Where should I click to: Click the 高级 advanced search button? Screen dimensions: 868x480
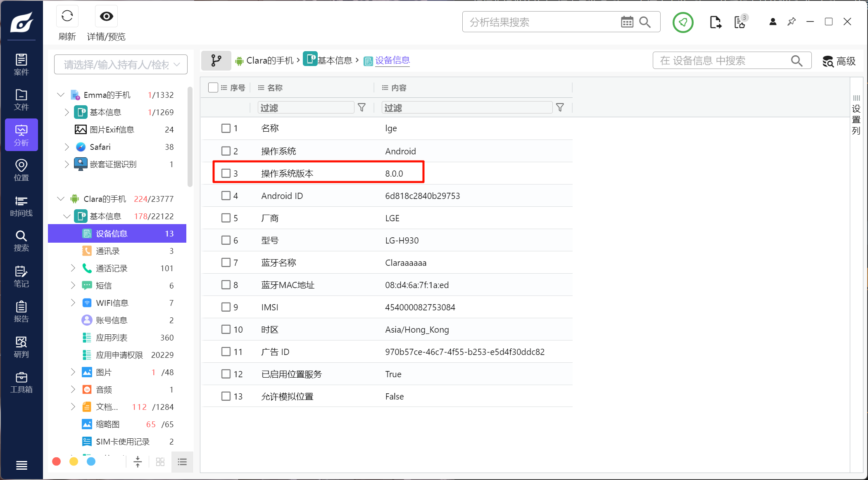coord(839,61)
